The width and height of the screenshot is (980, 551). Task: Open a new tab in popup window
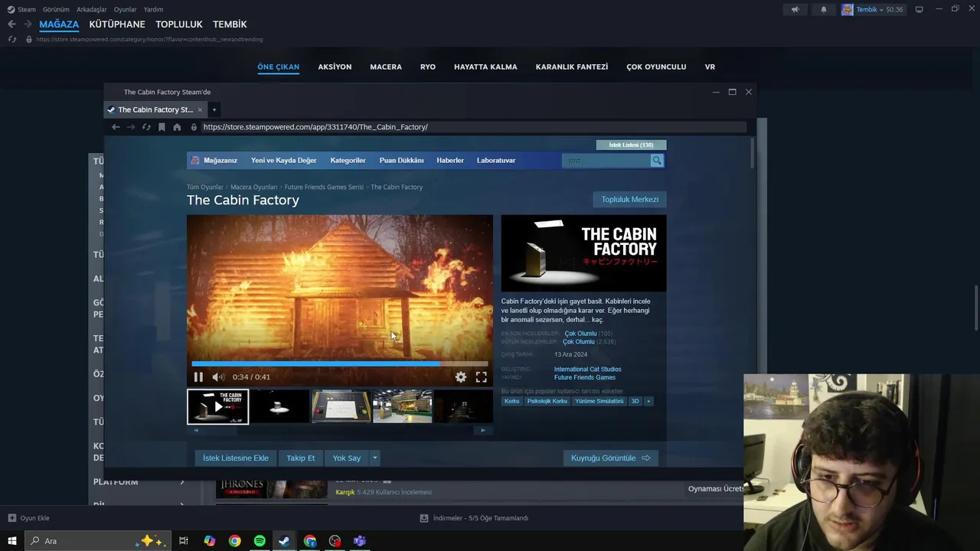[214, 109]
